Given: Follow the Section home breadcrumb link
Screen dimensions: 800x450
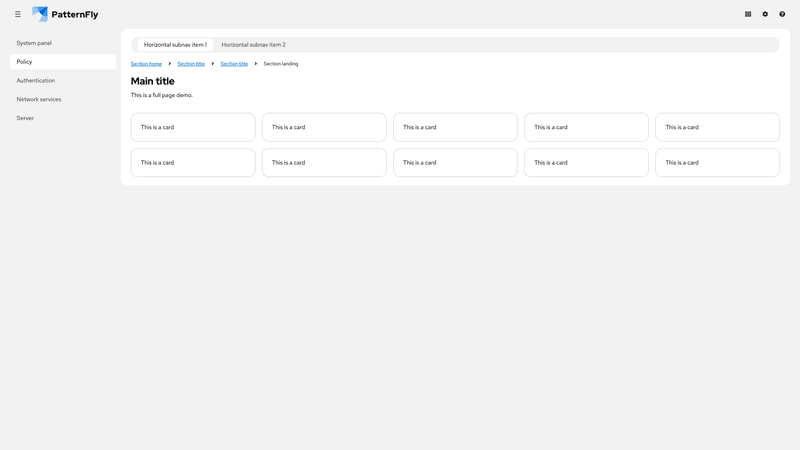Looking at the screenshot, I should pyautogui.click(x=146, y=64).
